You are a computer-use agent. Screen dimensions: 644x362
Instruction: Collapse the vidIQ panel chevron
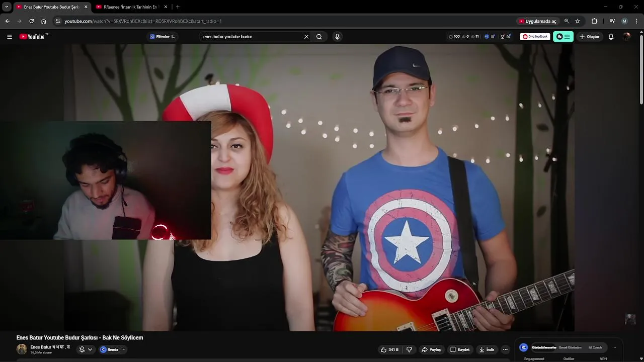614,347
